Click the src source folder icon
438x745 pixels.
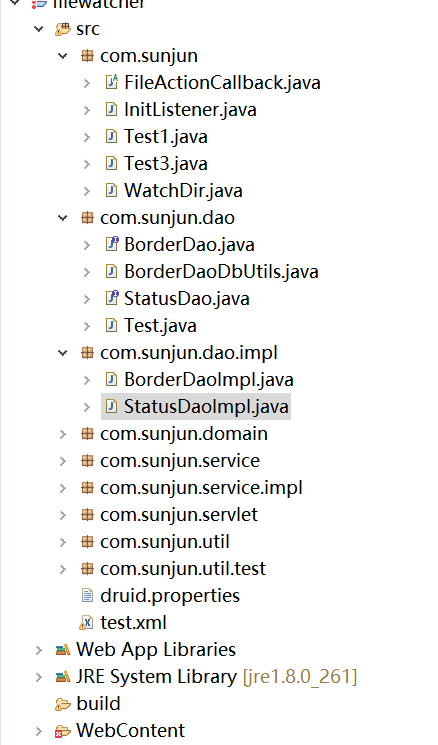pos(63,29)
